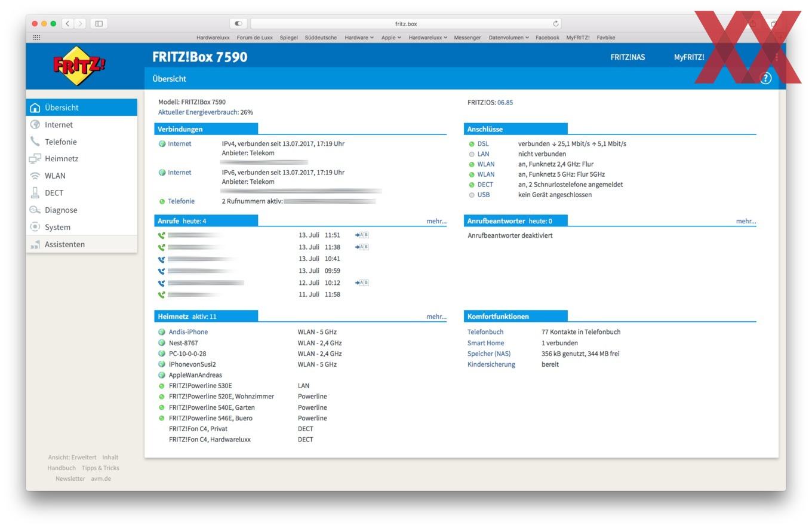
Task: Click phonebook icon for 13. Juli 11:38
Action: 362,247
